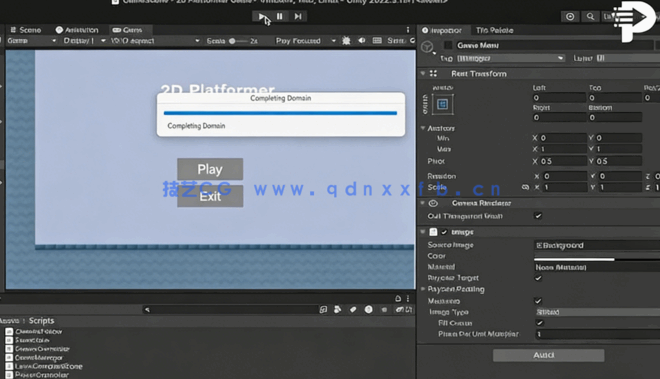Toggle the keyboard shortcuts icon in Game view
Viewport: 660px width, 379px height.
point(377,41)
